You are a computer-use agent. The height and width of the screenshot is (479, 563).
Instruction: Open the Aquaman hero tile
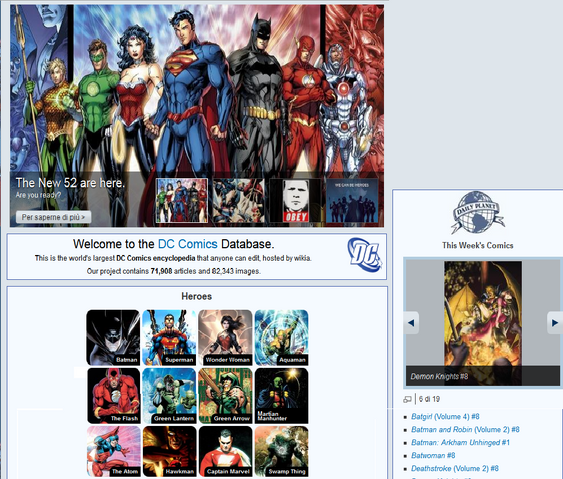pyautogui.click(x=282, y=338)
